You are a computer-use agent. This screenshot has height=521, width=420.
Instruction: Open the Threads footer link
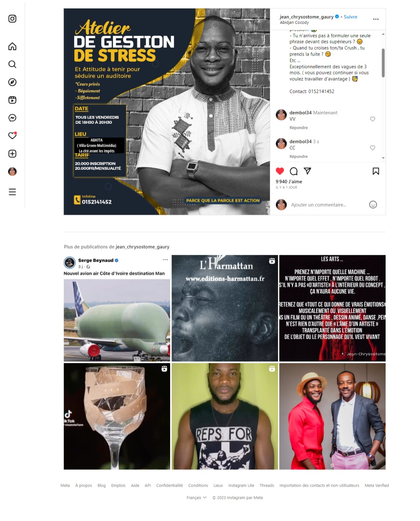tap(267, 485)
